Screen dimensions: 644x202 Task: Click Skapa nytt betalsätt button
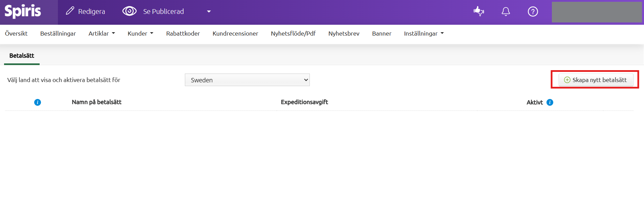point(596,80)
